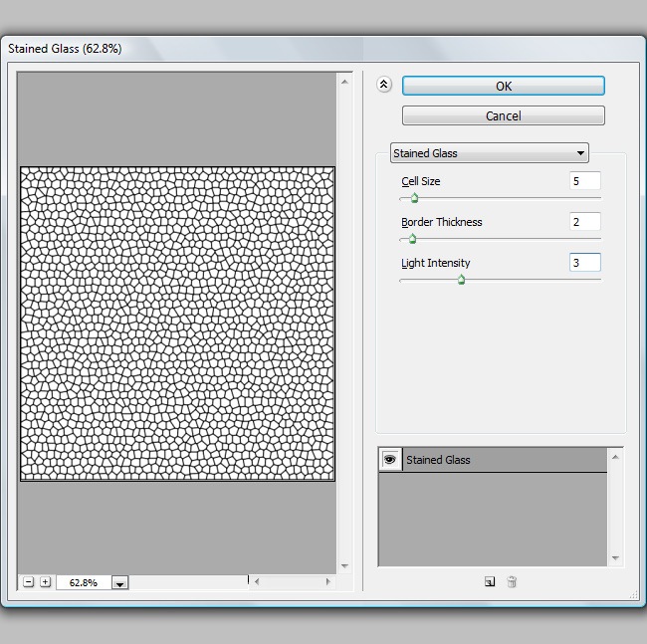This screenshot has height=644, width=647.
Task: Click the Cell Size slider handle
Action: click(x=414, y=198)
